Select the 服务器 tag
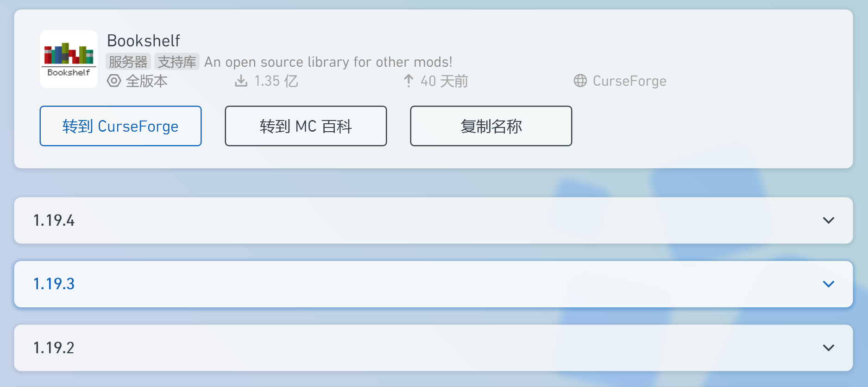This screenshot has height=387, width=868. (128, 61)
